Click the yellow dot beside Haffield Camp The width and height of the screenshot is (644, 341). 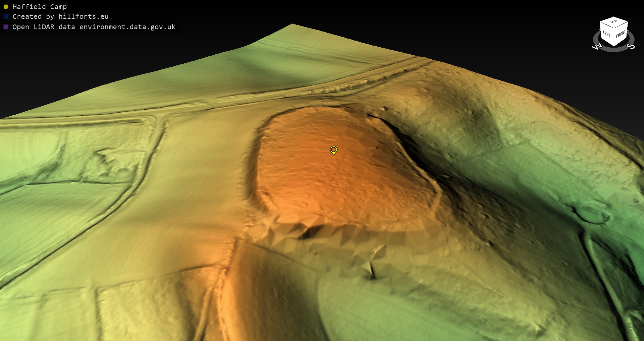tap(6, 7)
